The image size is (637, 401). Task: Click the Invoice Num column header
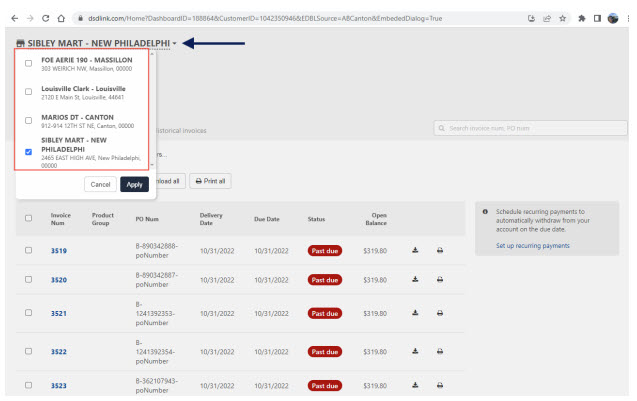click(x=61, y=219)
